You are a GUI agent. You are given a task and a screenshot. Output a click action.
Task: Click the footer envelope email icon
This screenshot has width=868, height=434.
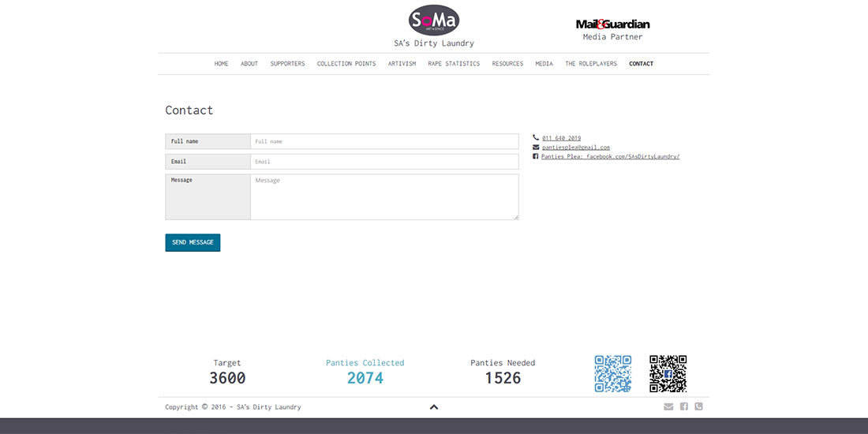pos(668,407)
